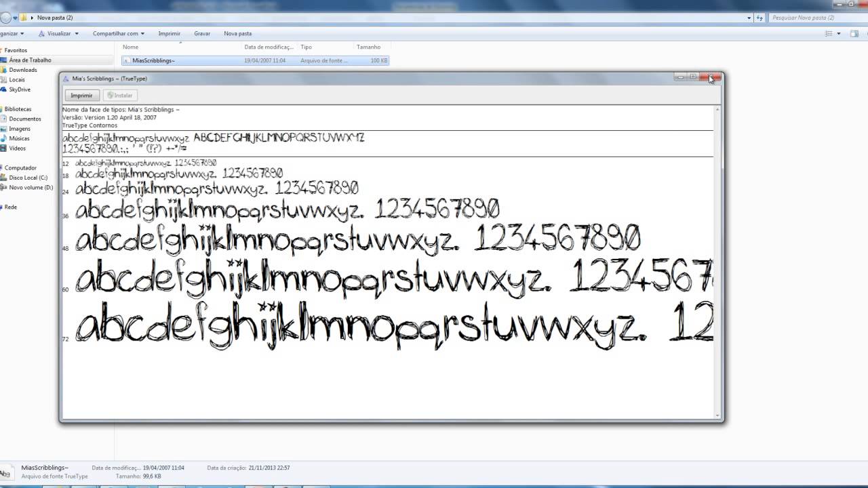This screenshot has height=488, width=868.
Task: Click the font viewer scrollbar up arrow
Action: point(717,110)
